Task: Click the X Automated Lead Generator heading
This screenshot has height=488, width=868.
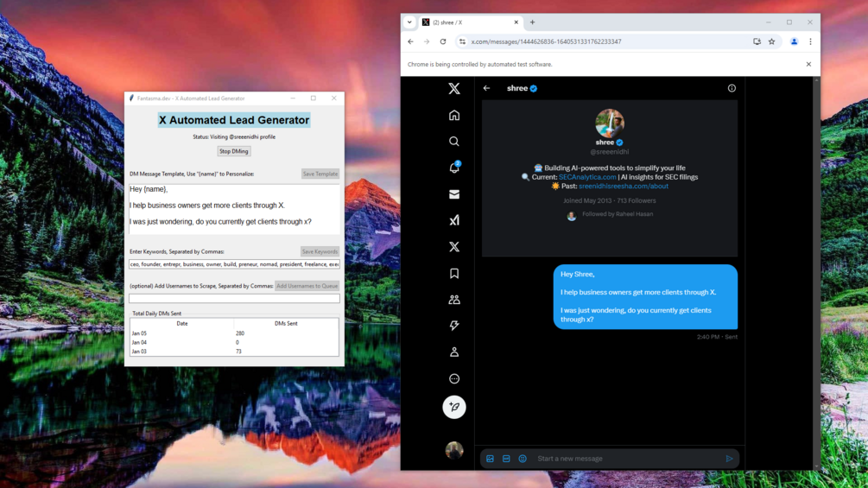Action: click(x=234, y=120)
